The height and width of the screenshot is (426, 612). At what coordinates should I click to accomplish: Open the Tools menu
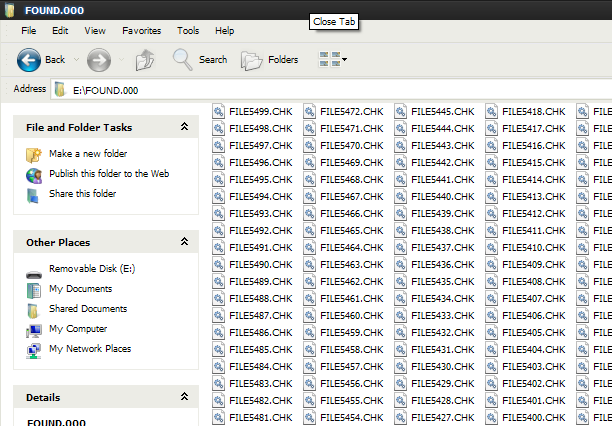[188, 30]
